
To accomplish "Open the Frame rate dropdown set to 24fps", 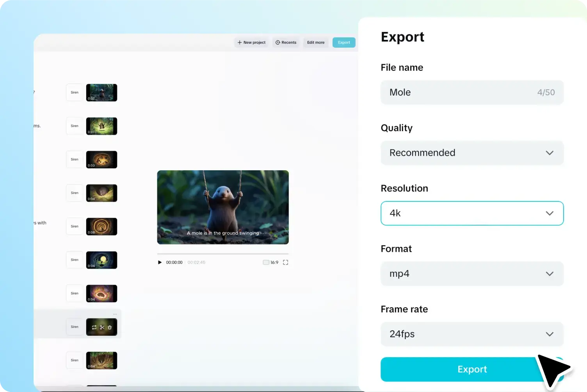I will (472, 334).
